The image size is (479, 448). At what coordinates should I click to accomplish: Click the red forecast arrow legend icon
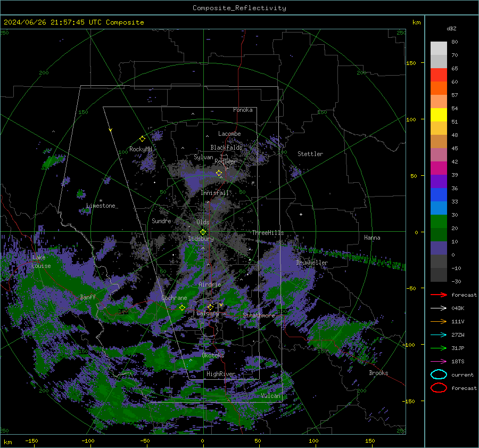tap(439, 295)
